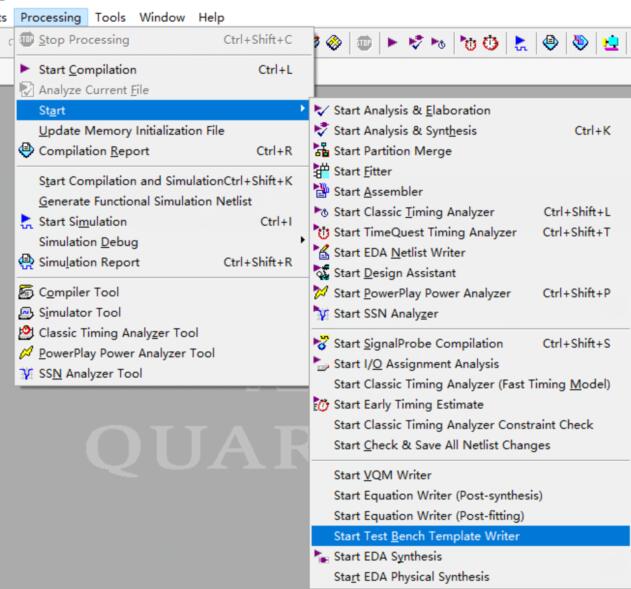Image resolution: width=631 pixels, height=589 pixels.
Task: Click the Simulator Tool icon
Action: tap(26, 312)
